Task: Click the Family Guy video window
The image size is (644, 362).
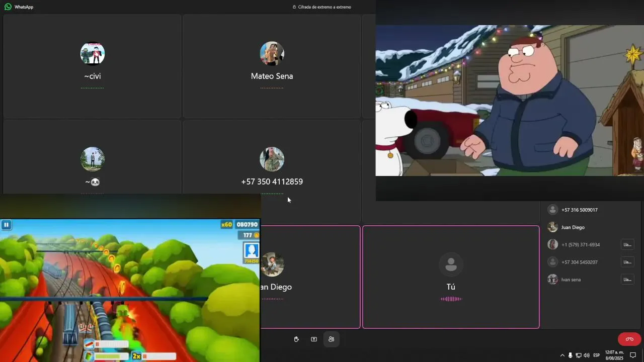Action: pyautogui.click(x=510, y=101)
